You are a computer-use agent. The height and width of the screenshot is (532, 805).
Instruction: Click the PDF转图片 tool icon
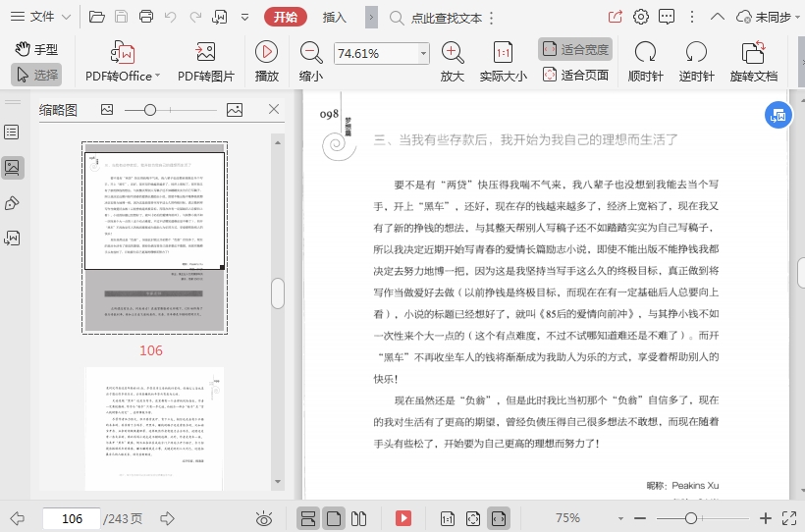[x=205, y=52]
